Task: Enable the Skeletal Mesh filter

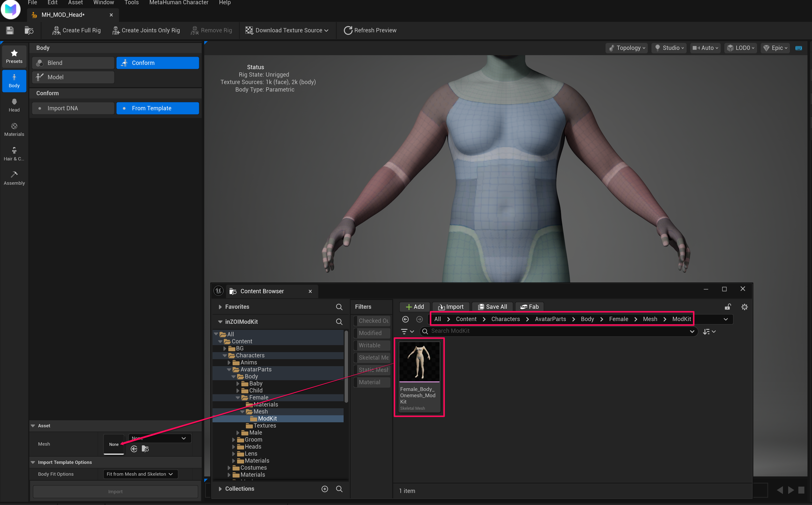Action: (372, 357)
